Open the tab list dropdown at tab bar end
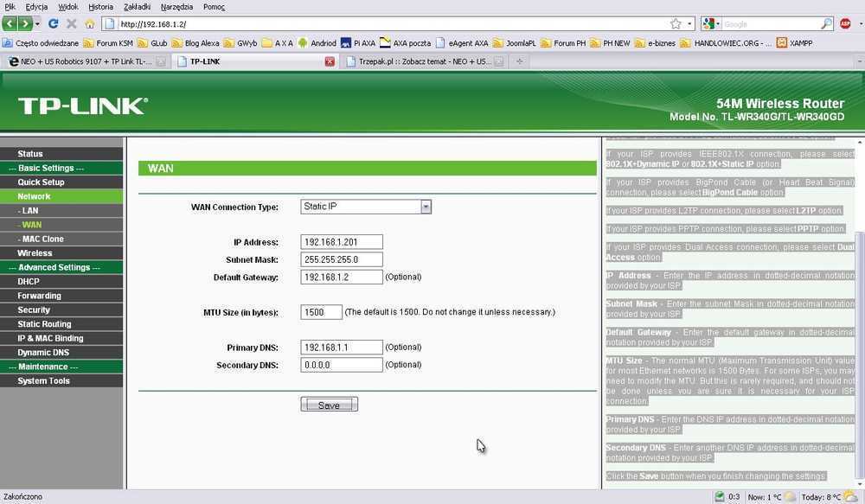The height and width of the screenshot is (504, 865). coord(859,61)
